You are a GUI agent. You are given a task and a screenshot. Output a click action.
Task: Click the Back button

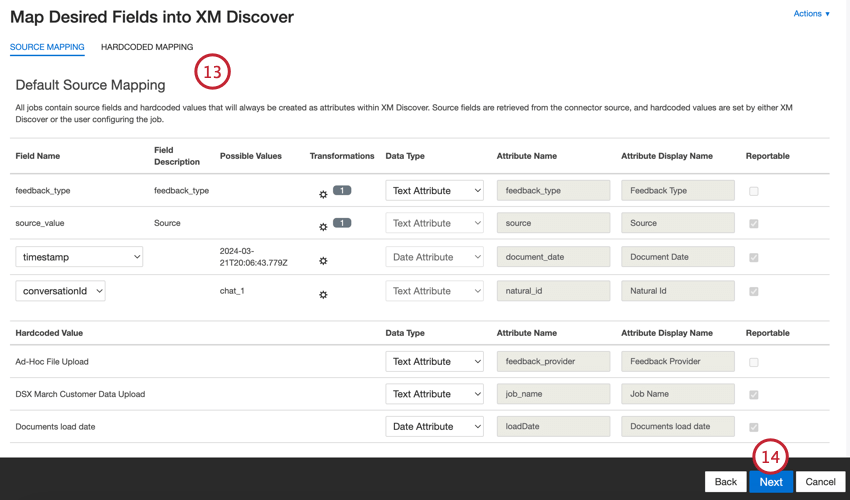725,482
